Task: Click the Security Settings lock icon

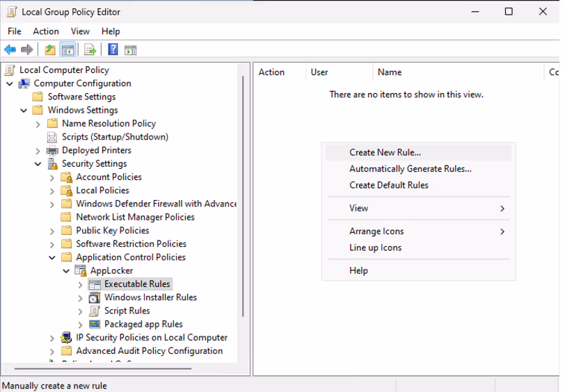Action: pyautogui.click(x=53, y=164)
